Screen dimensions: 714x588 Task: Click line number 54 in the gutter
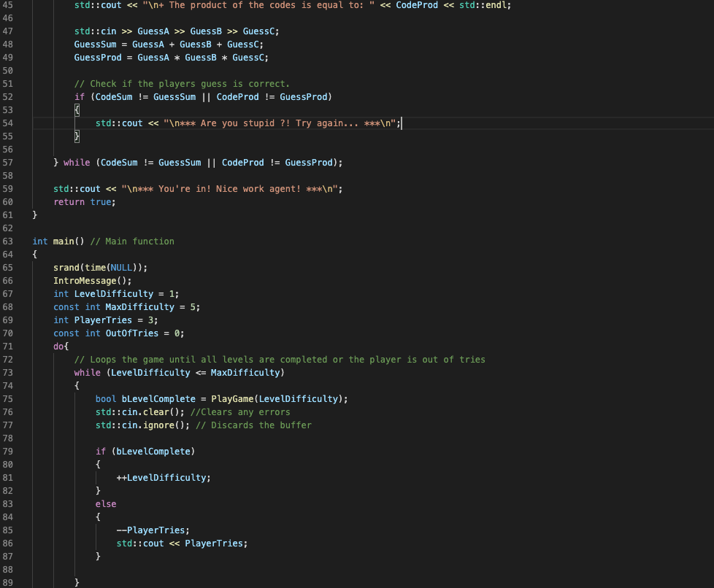(x=8, y=123)
